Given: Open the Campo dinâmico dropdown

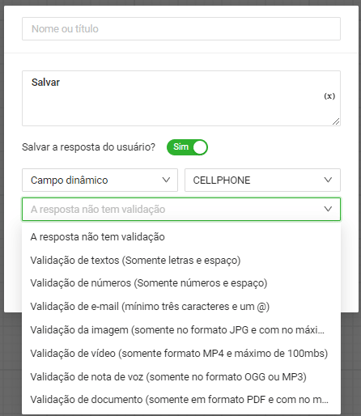Looking at the screenshot, I should pyautogui.click(x=100, y=180).
